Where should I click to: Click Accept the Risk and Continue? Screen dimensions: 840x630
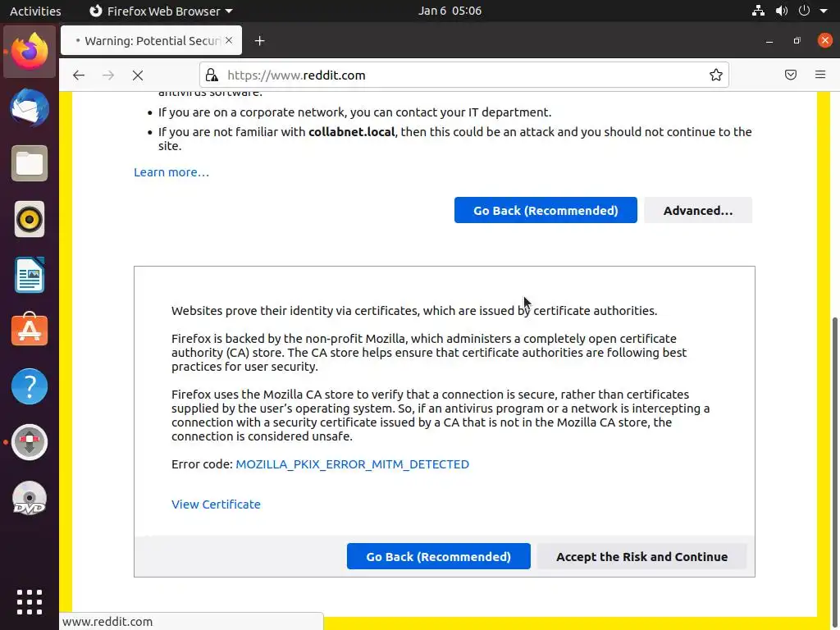[641, 556]
